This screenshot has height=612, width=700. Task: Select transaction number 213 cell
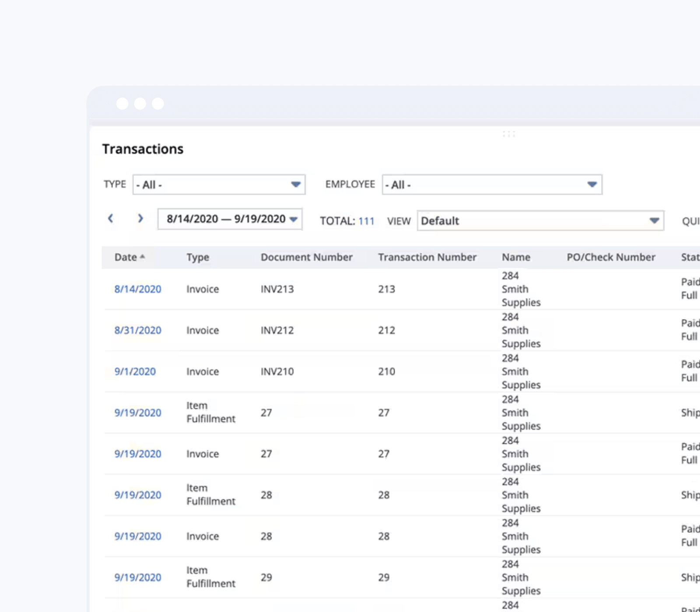click(x=387, y=289)
